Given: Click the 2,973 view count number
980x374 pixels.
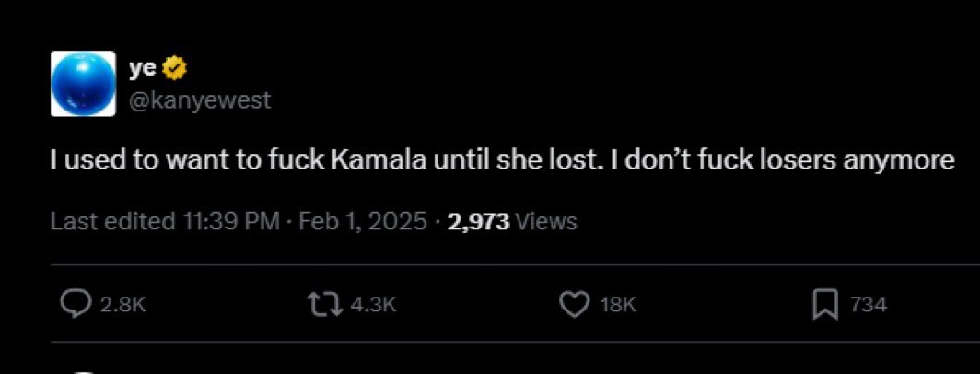Looking at the screenshot, I should tap(478, 222).
